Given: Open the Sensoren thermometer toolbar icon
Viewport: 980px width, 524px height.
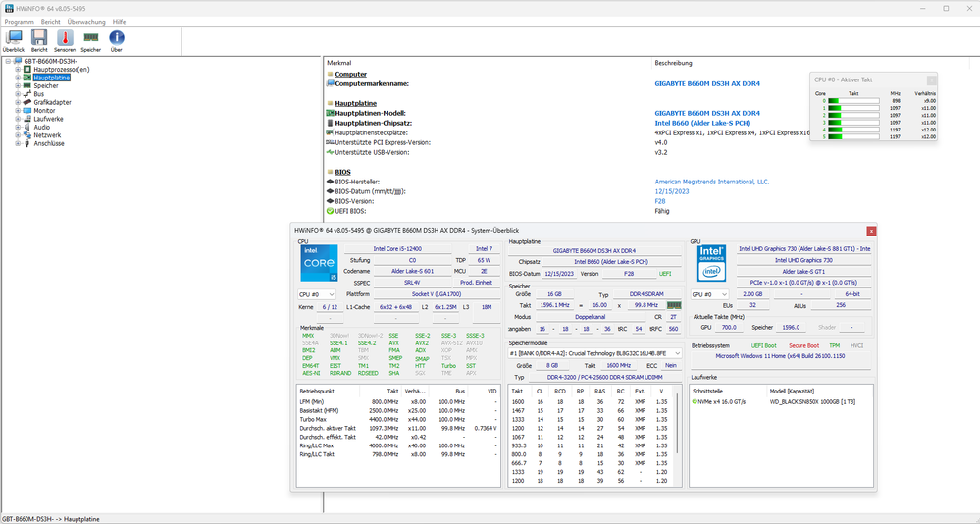Looking at the screenshot, I should pos(65,38).
